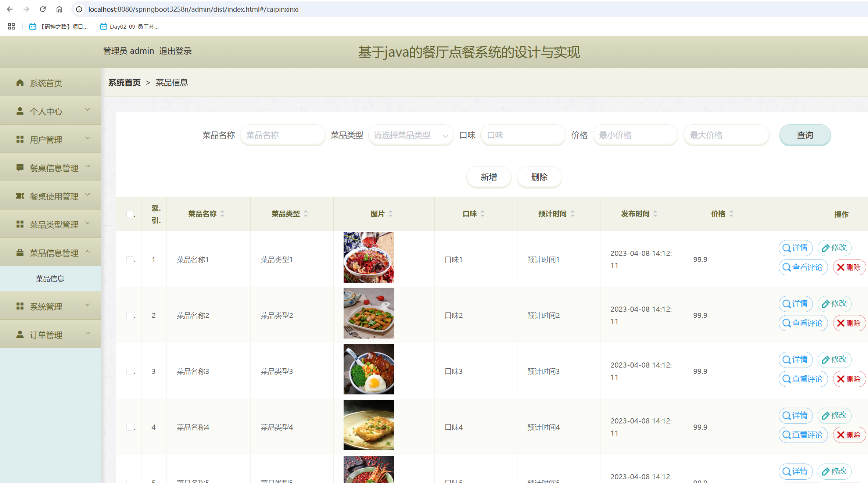This screenshot has width=868, height=483.
Task: Click 修改 for 菜品名称2
Action: pyautogui.click(x=835, y=304)
